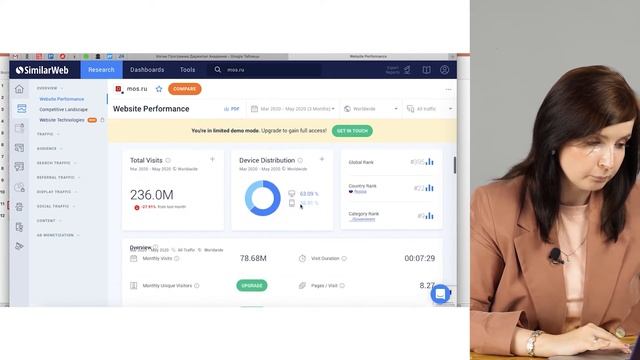Image resolution: width=640 pixels, height=360 pixels.
Task: Click the orange Compare button
Action: click(x=184, y=89)
